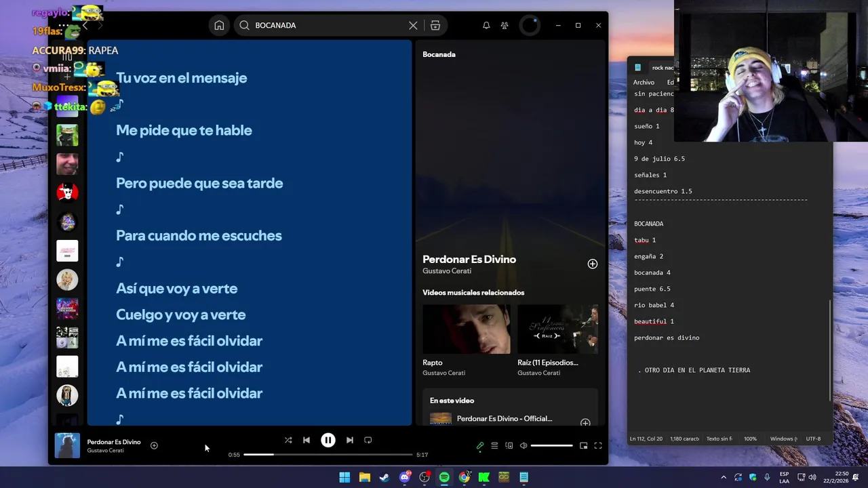Open Gustavo Cerati artist link in player bar
The height and width of the screenshot is (488, 868).
pos(105,451)
